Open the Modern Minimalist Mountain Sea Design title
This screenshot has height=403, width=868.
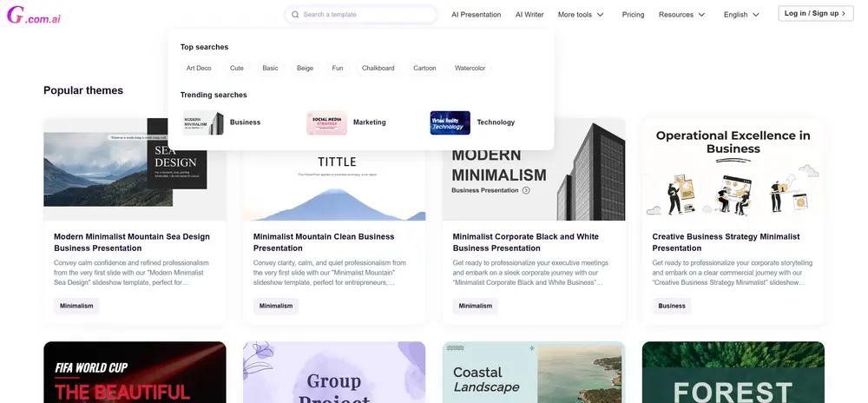coord(132,242)
